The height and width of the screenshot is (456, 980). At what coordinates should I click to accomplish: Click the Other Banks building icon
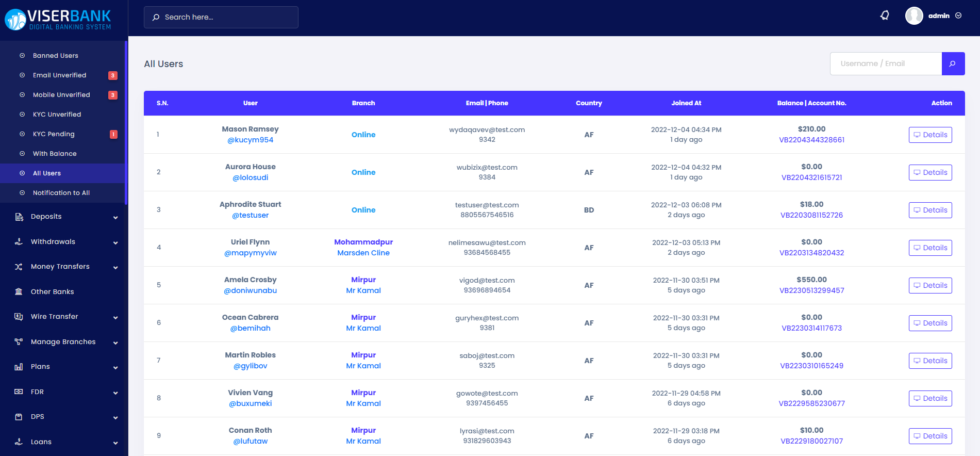tap(19, 291)
